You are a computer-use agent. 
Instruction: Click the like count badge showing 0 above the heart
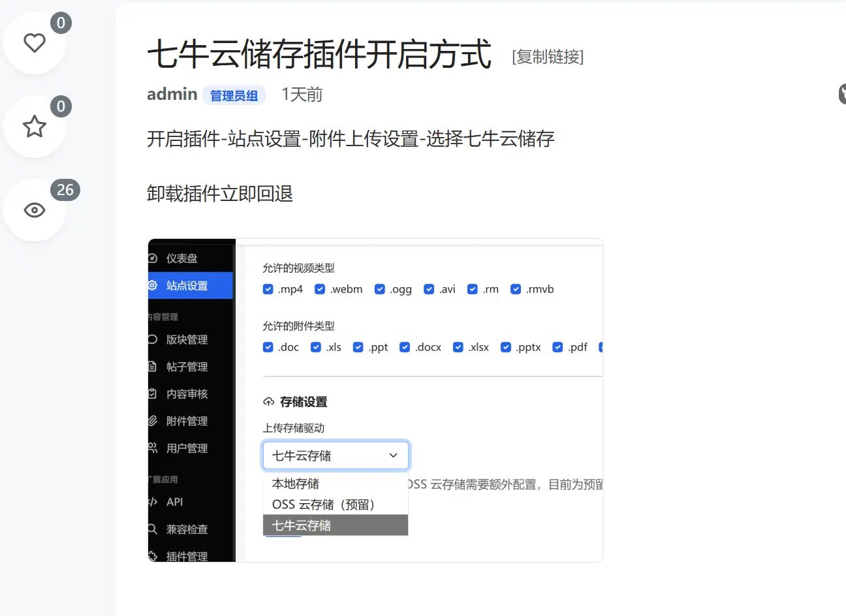[x=61, y=23]
